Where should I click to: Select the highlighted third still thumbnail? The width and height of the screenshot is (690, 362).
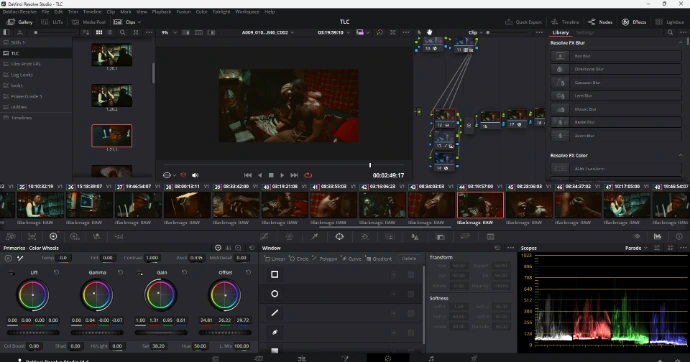coord(112,135)
